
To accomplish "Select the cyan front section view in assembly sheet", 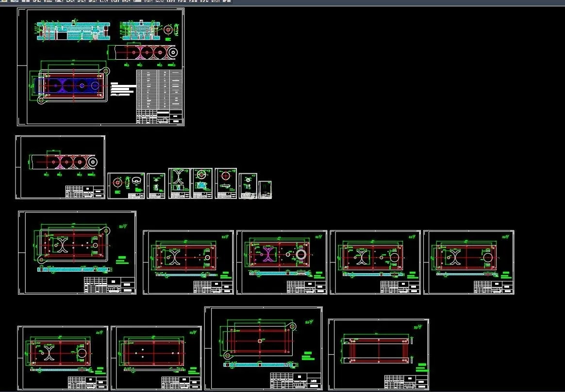I will tap(73, 30).
